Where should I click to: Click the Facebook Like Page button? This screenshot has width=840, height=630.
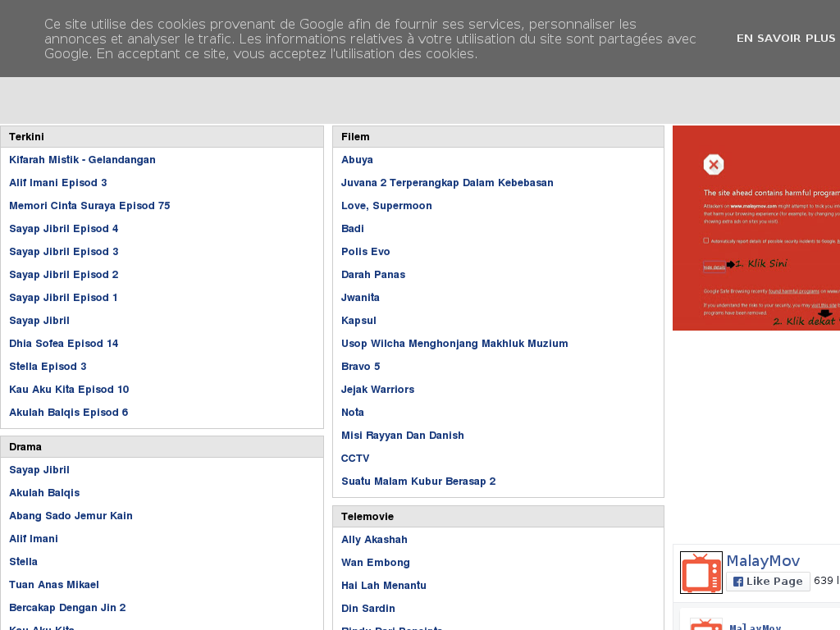[768, 582]
